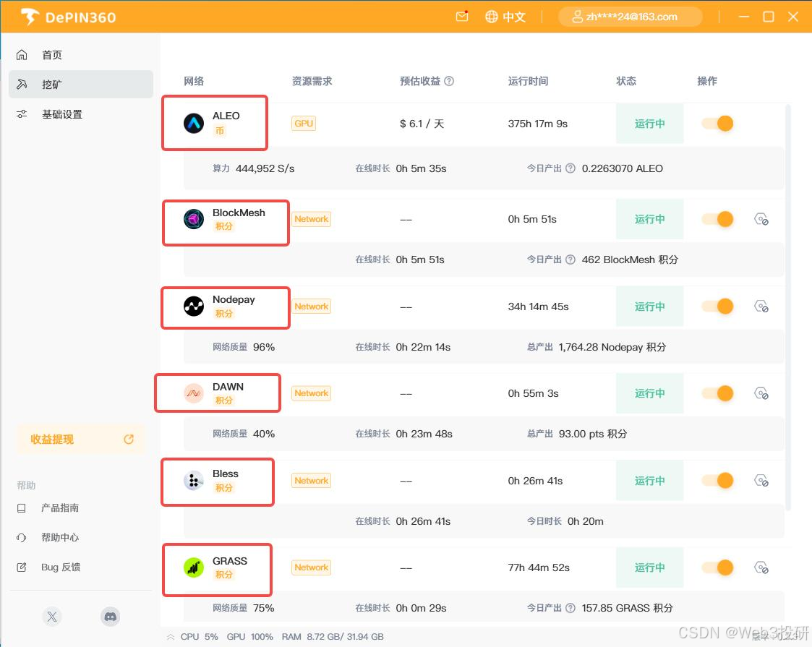This screenshot has height=647, width=812.
Task: Toggle off Bless mining switch
Action: point(718,480)
